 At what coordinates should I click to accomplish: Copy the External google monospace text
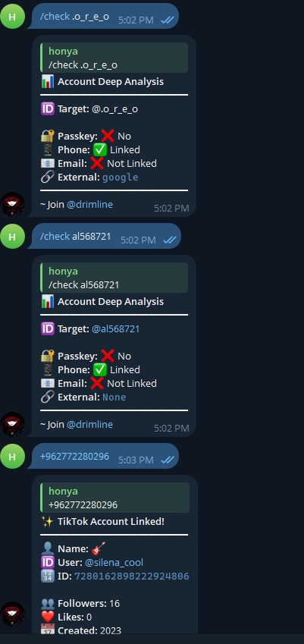tap(121, 177)
